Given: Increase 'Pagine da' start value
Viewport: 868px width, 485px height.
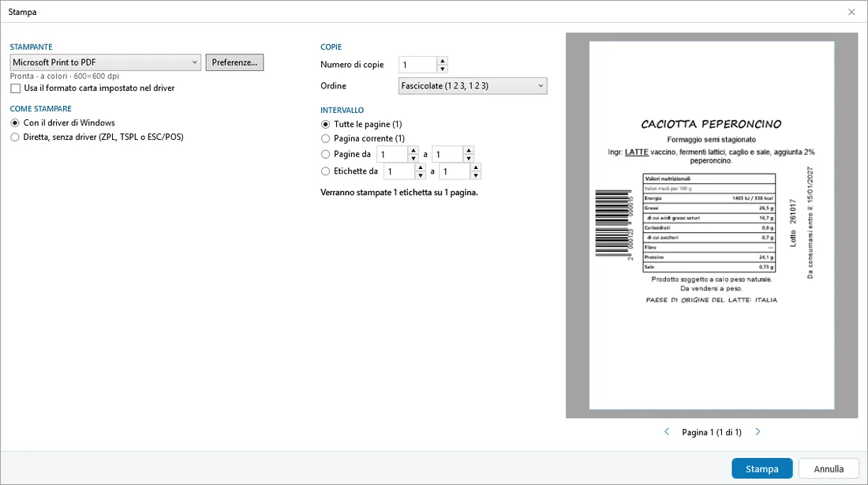Looking at the screenshot, I should coord(413,150).
